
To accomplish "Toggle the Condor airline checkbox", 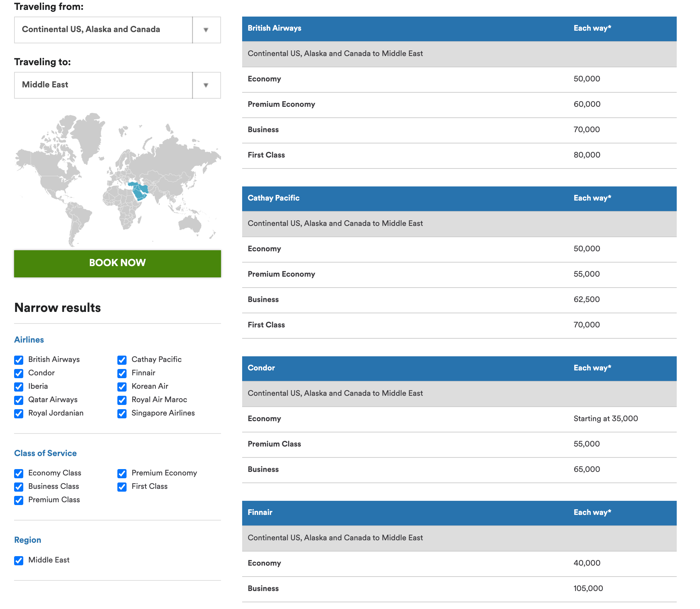I will click(19, 373).
